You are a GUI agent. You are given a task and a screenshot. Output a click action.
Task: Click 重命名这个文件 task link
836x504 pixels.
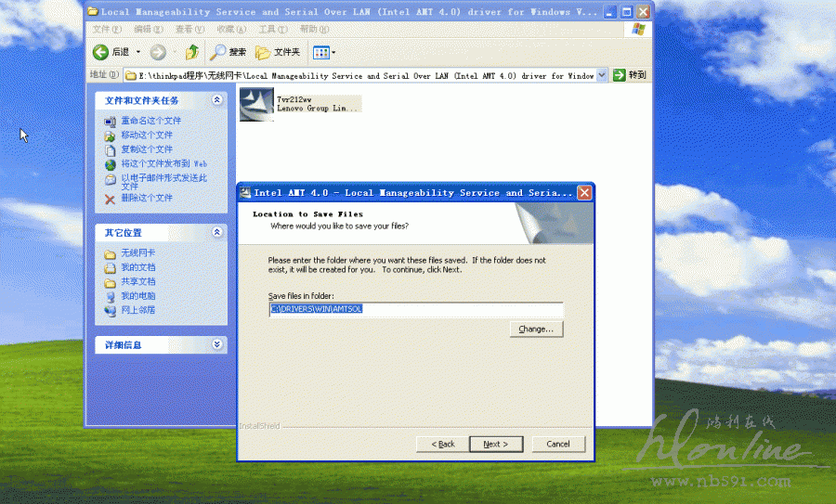point(150,121)
